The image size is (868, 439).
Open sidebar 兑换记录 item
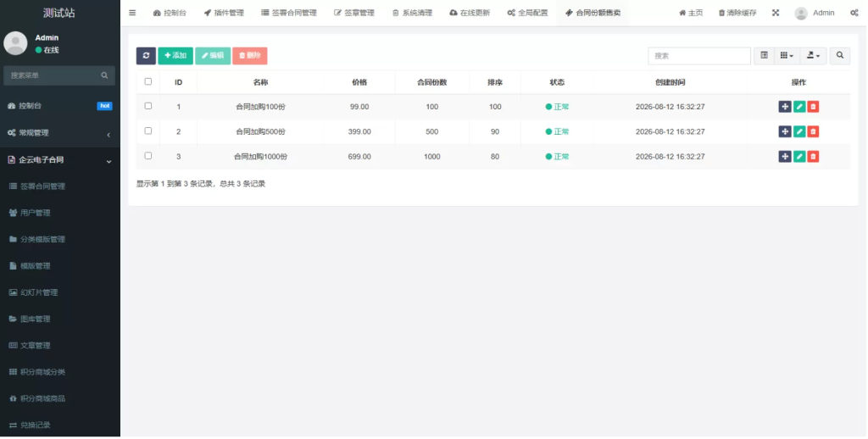pyautogui.click(x=60, y=425)
